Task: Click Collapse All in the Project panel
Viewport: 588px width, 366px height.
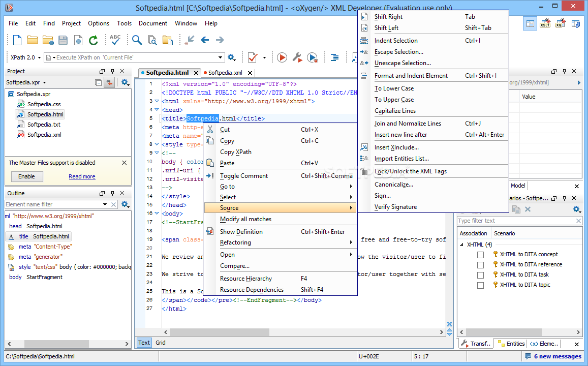Action: click(x=98, y=82)
